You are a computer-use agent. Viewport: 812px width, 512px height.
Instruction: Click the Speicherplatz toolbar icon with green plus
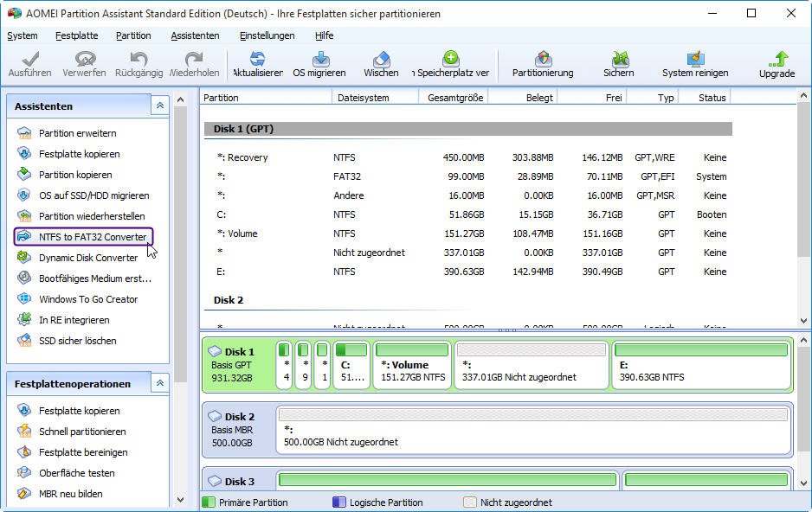[450, 64]
